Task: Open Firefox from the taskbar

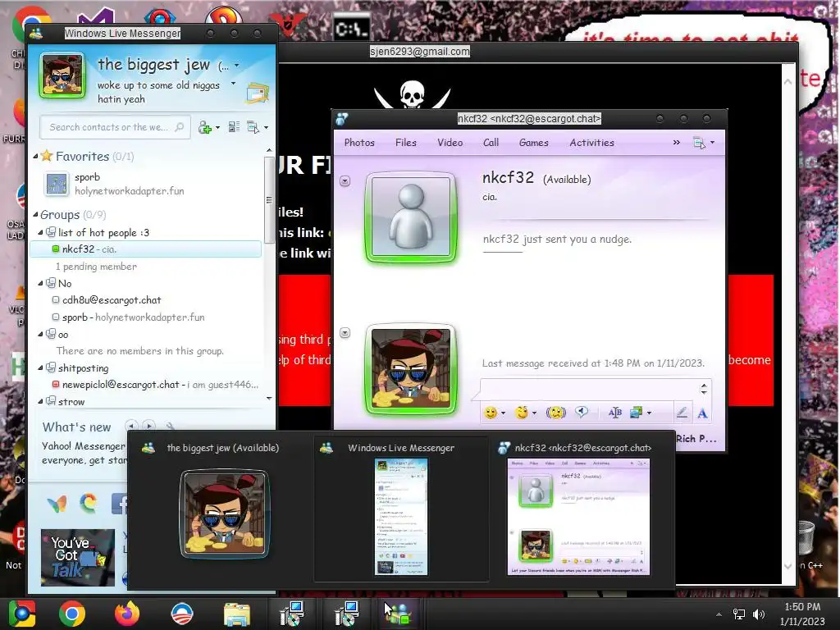Action: (x=127, y=614)
